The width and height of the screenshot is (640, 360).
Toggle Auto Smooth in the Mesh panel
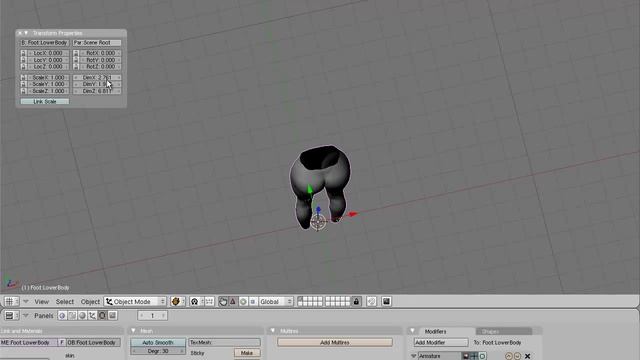158,342
